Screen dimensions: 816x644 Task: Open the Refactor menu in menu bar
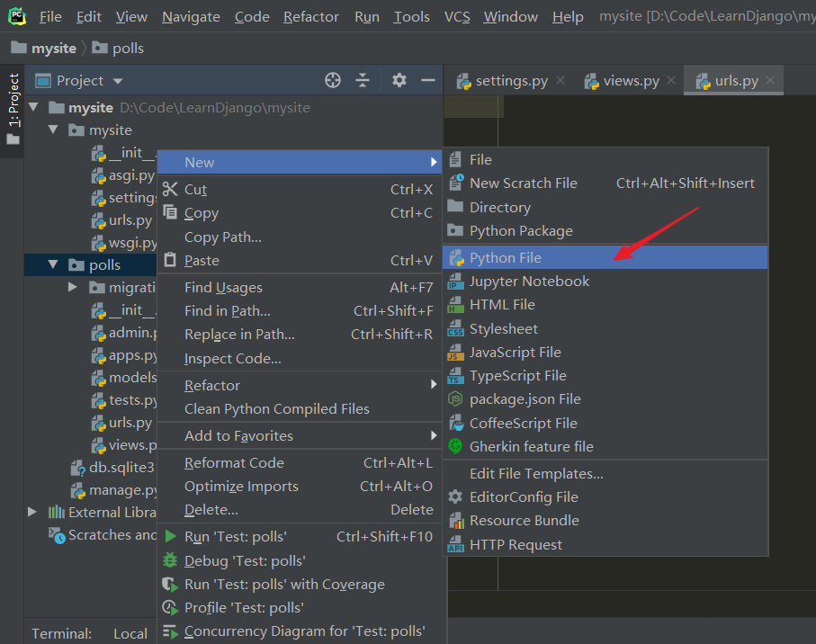tap(310, 17)
